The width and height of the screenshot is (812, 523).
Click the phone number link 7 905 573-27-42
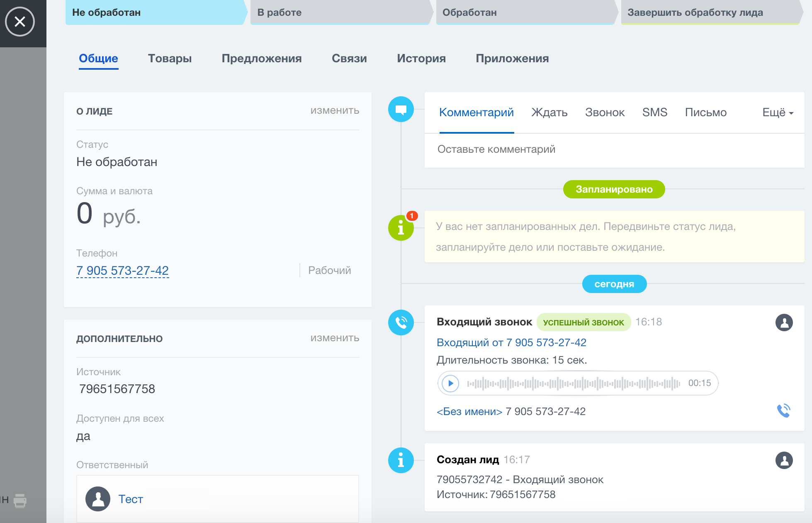(122, 271)
